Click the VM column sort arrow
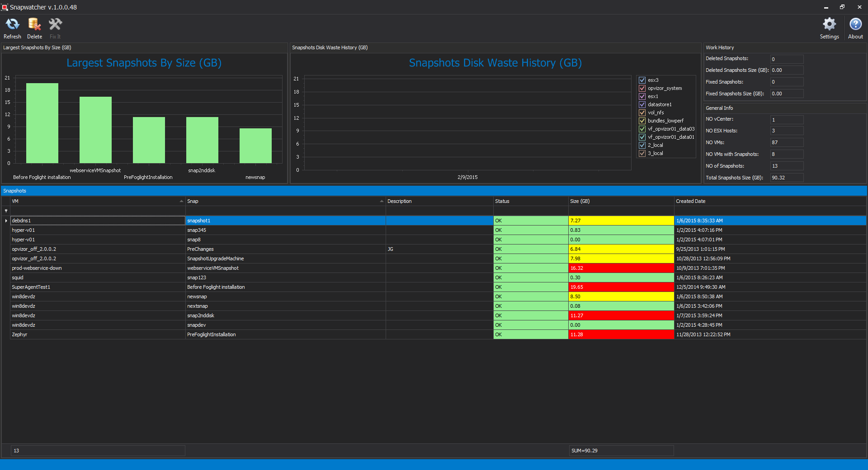 [x=181, y=201]
